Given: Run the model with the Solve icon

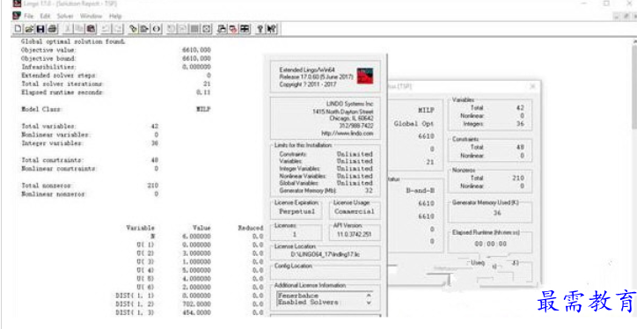Looking at the screenshot, I should (172, 29).
